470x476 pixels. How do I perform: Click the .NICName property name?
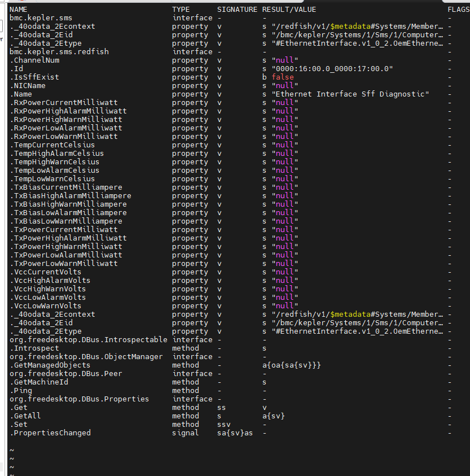pos(28,86)
